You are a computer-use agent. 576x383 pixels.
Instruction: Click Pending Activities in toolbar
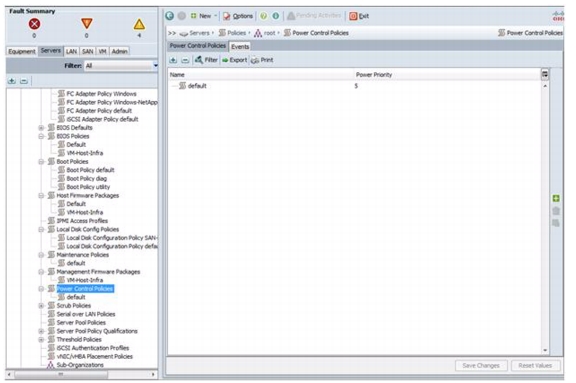[x=314, y=15]
